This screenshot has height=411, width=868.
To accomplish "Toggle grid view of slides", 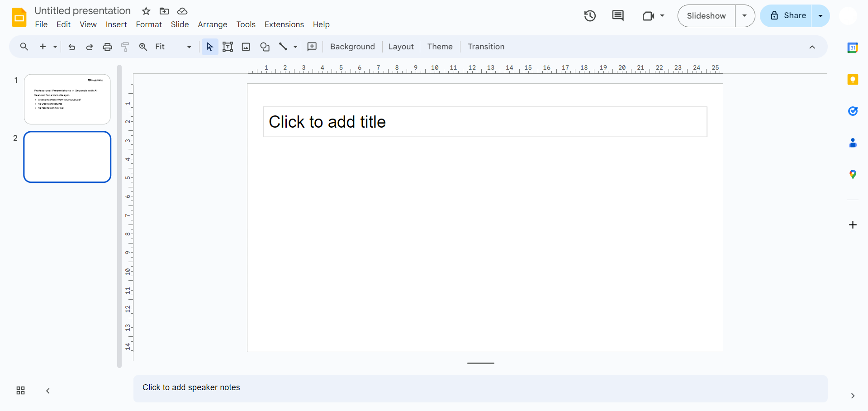I will (20, 391).
